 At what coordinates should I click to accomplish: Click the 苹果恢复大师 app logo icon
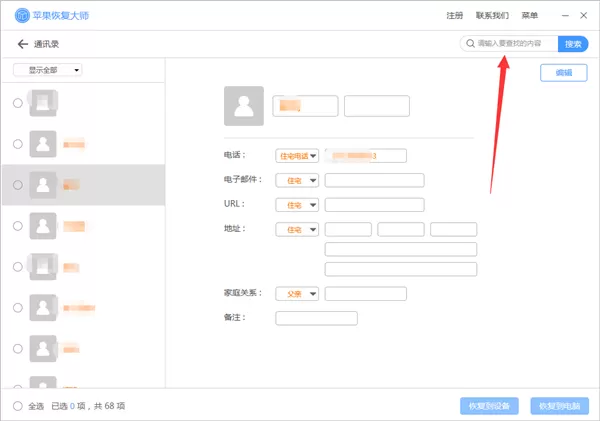pyautogui.click(x=22, y=15)
